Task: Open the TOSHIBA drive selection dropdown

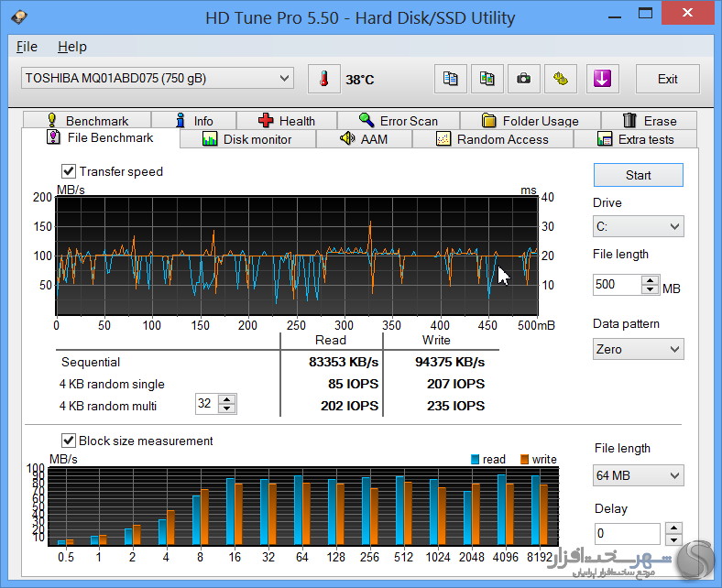Action: (x=157, y=79)
